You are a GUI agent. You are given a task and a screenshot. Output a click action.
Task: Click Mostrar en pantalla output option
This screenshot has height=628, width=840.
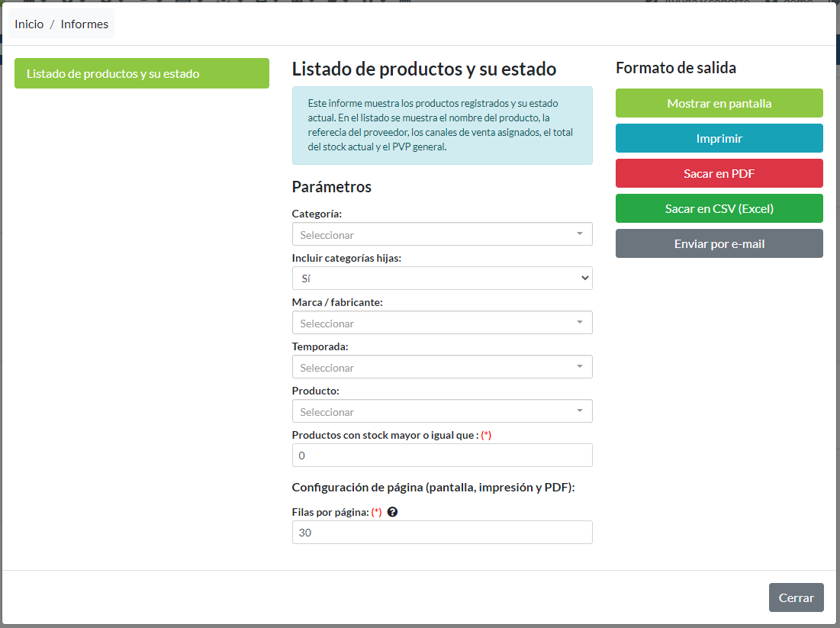coord(719,102)
